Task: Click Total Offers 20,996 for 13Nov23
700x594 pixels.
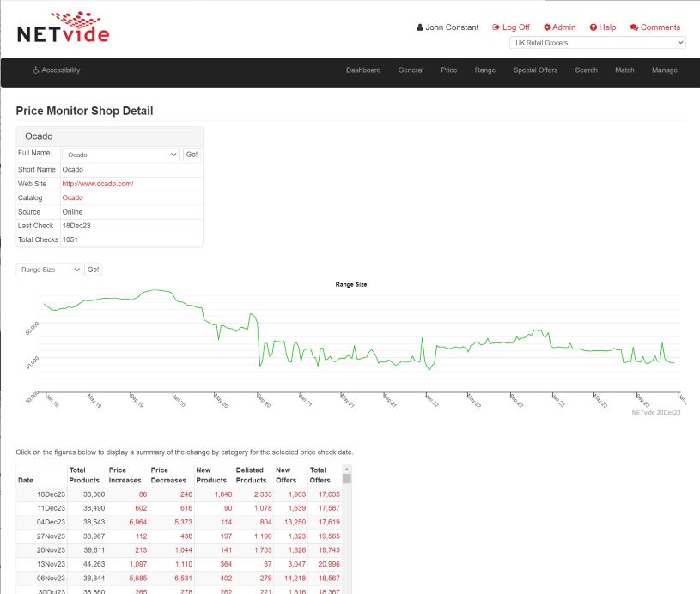Action: [x=329, y=564]
